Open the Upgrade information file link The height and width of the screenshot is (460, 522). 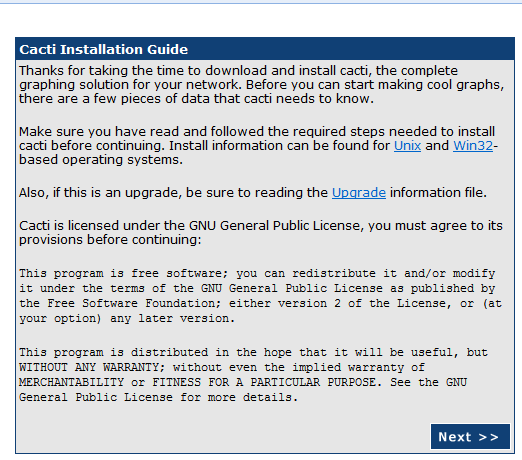[x=359, y=193]
